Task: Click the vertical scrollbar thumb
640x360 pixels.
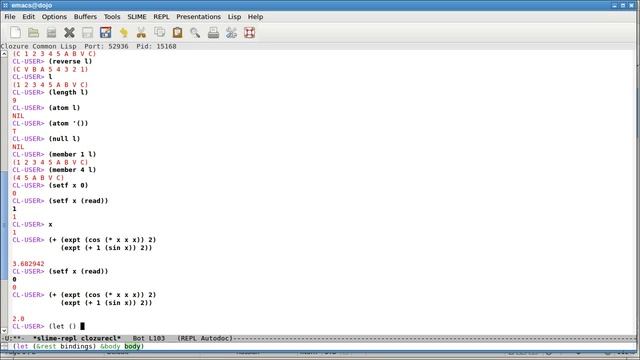Action: (x=4, y=224)
